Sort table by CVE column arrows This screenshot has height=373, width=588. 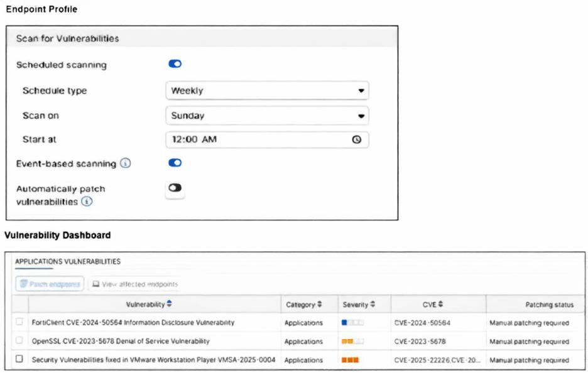[x=440, y=305]
